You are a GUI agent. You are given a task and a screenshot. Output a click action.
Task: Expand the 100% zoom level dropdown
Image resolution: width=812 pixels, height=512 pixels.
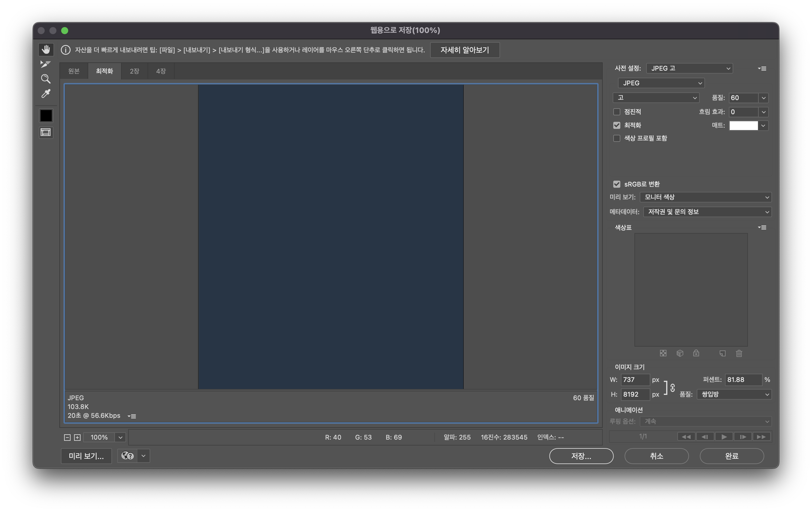pyautogui.click(x=120, y=438)
